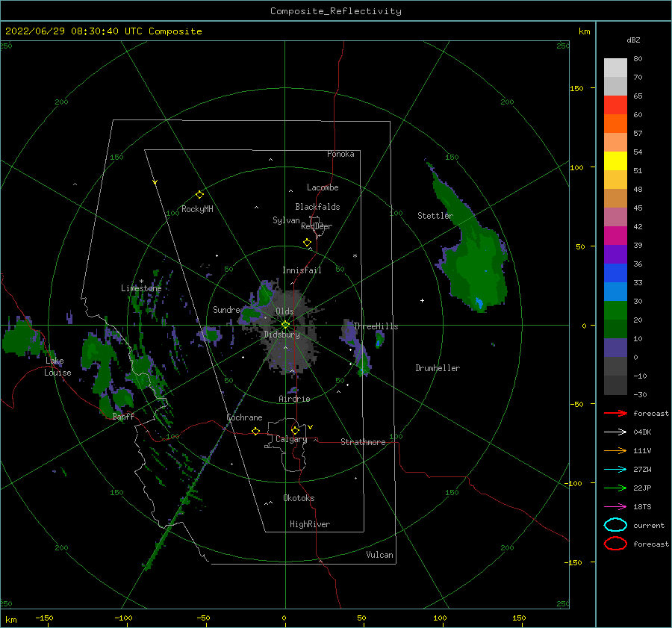Click the Lake Louise label

(x=57, y=367)
